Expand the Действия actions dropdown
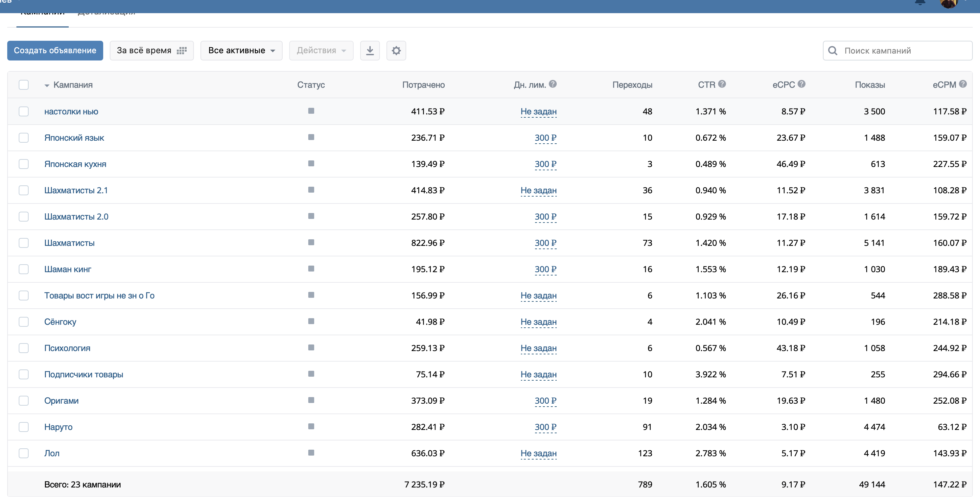Viewport: 980px width, 497px height. point(321,51)
